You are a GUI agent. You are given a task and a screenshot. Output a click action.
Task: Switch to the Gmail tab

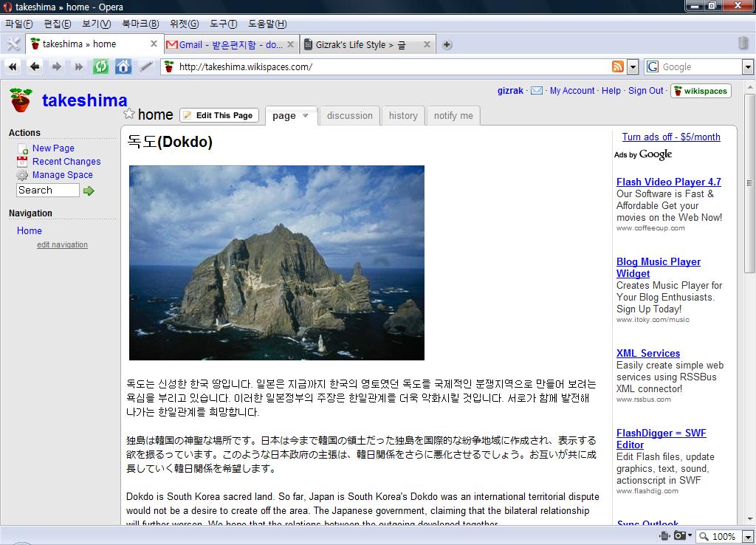point(230,44)
